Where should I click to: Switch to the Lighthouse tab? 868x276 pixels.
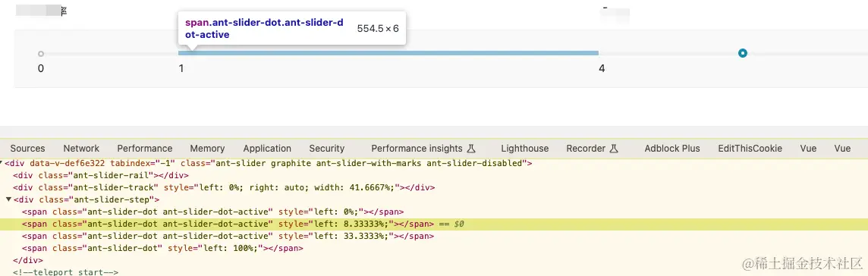pyautogui.click(x=525, y=148)
